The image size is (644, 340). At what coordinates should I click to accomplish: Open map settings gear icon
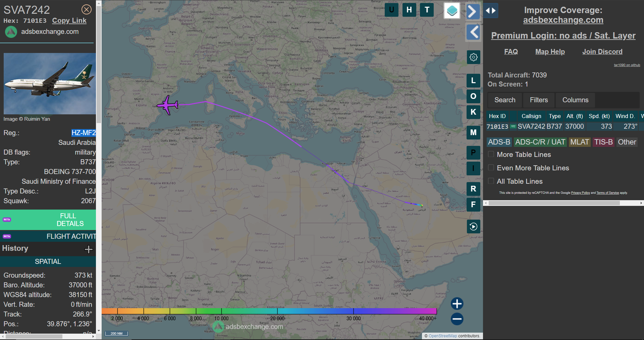(x=474, y=57)
